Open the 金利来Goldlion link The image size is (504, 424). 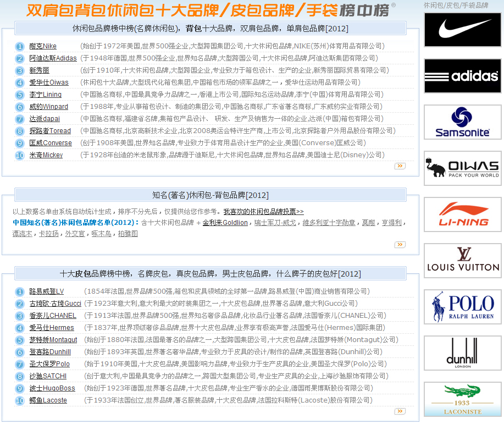225,223
